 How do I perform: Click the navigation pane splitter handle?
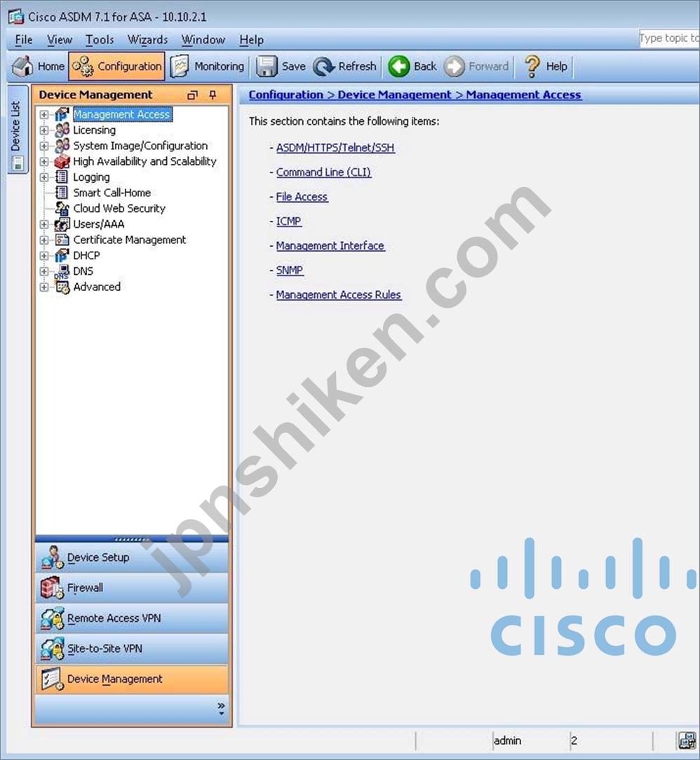(x=132, y=539)
